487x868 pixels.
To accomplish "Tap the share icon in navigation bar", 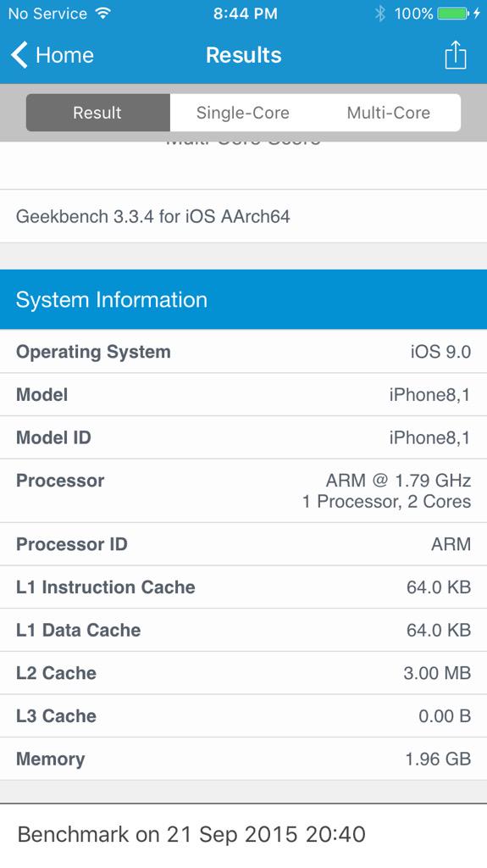I will pyautogui.click(x=456, y=55).
